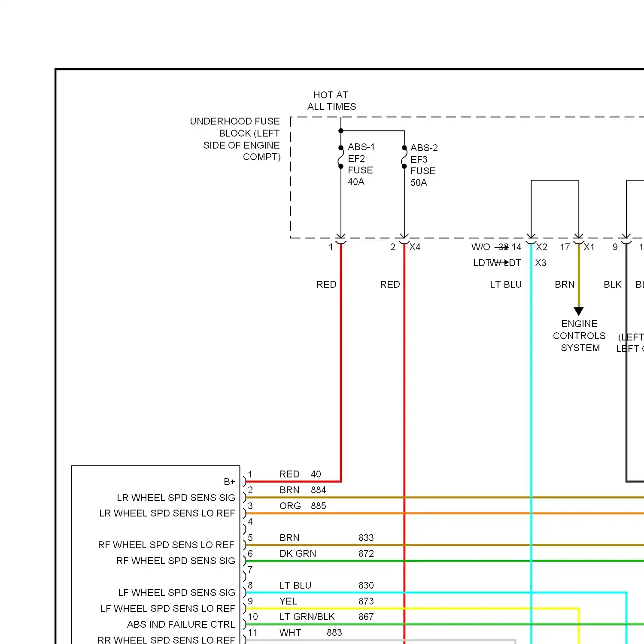644x644 pixels.
Task: Click the ABS-2 fuse symbol
Action: pyautogui.click(x=404, y=157)
